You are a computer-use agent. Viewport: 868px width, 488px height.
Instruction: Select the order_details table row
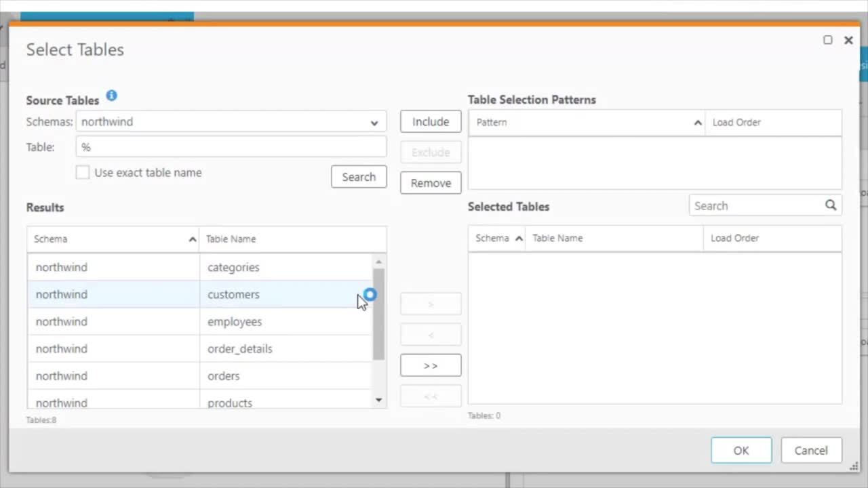coord(200,348)
